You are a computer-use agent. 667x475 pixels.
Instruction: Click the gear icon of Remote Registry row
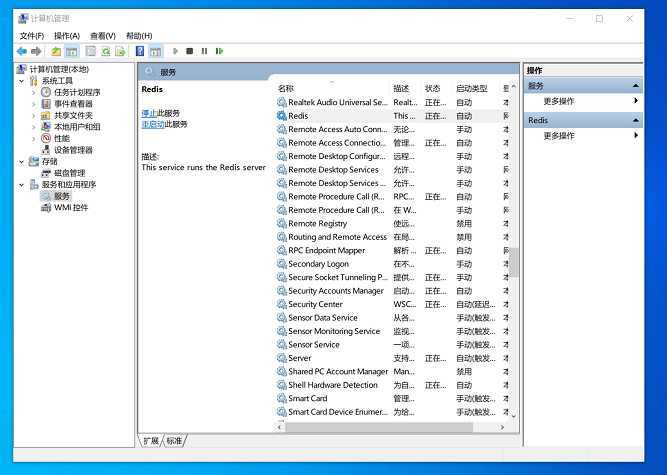coord(281,223)
